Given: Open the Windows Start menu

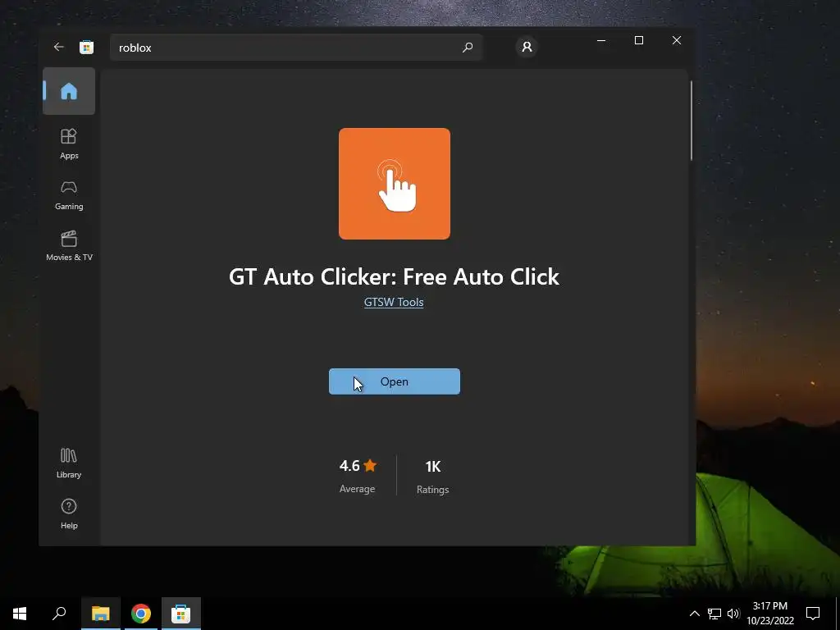Looking at the screenshot, I should tap(20, 614).
